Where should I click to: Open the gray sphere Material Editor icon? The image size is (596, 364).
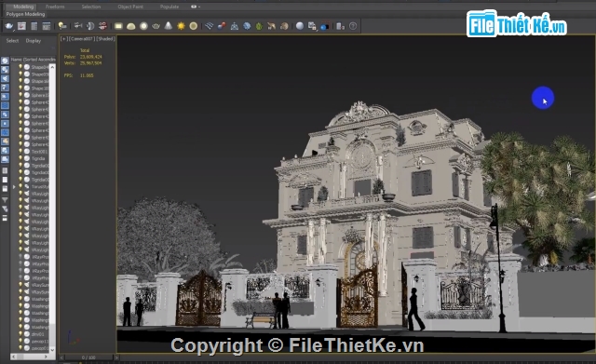tap(300, 26)
